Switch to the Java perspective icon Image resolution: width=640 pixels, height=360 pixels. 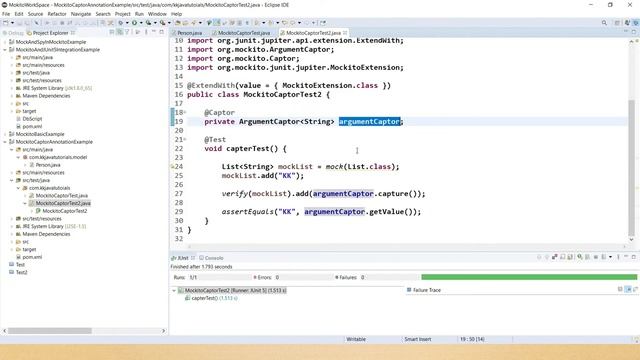627,23
